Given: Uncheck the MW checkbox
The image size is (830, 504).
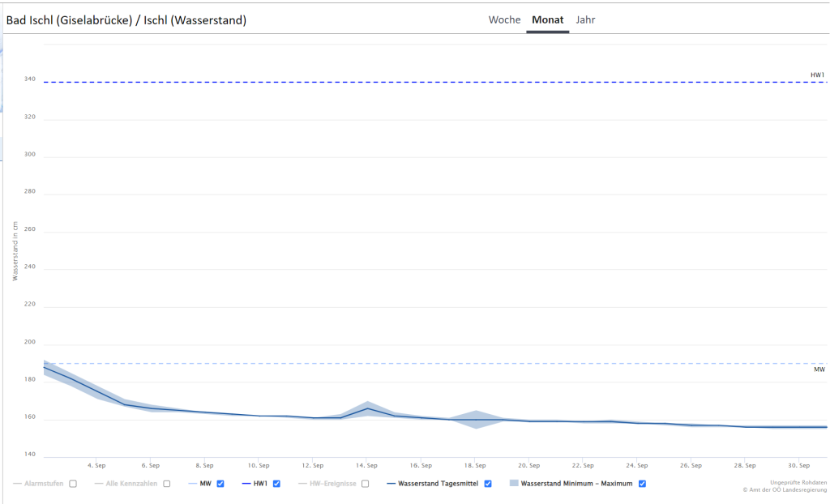Looking at the screenshot, I should pyautogui.click(x=220, y=484).
